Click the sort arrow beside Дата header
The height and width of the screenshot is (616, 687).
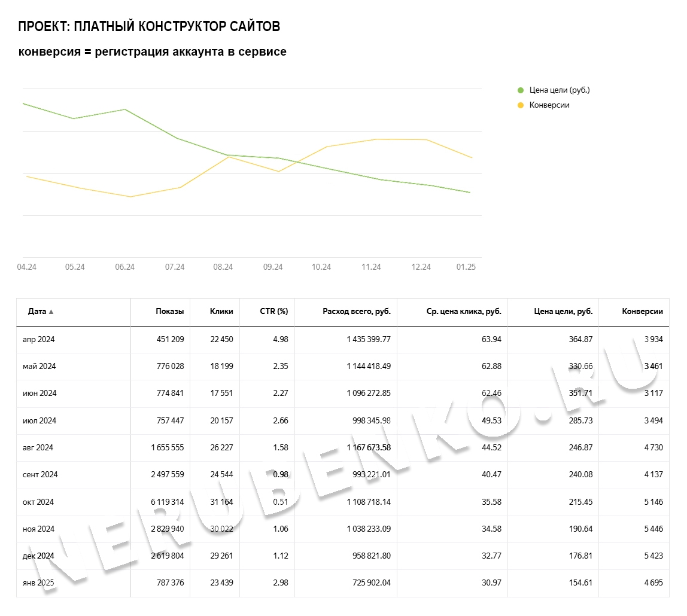[51, 312]
